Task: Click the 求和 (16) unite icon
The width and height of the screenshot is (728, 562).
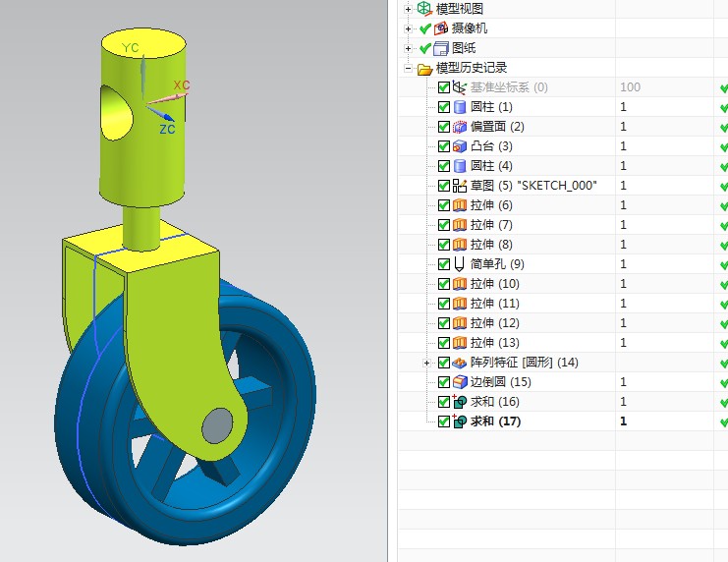Action: click(x=459, y=401)
